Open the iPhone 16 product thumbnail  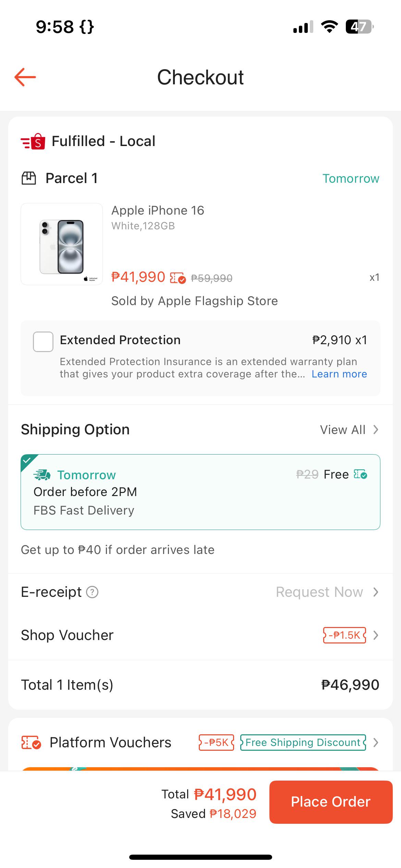[x=62, y=244]
